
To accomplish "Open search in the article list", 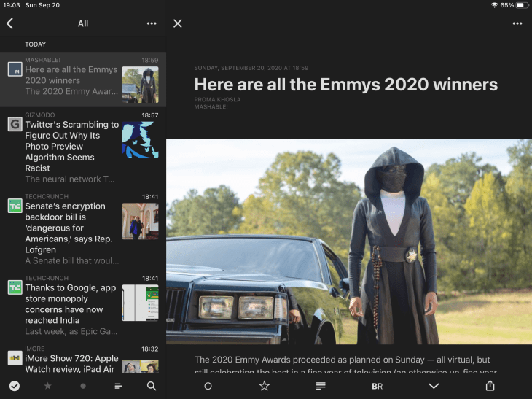I will coord(152,386).
